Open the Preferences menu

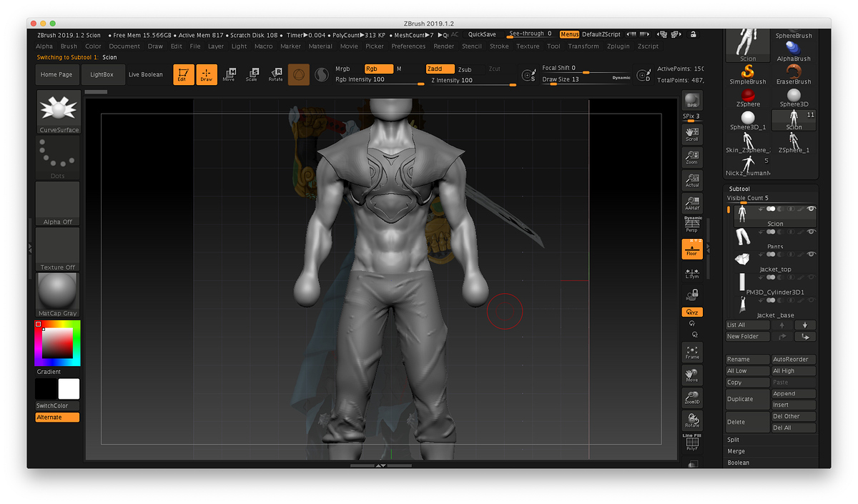point(408,46)
